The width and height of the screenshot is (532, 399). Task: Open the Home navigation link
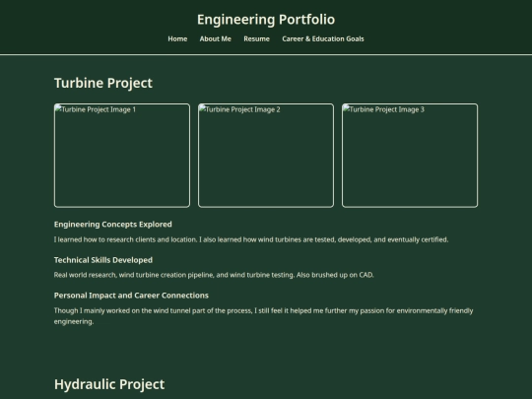(x=177, y=39)
